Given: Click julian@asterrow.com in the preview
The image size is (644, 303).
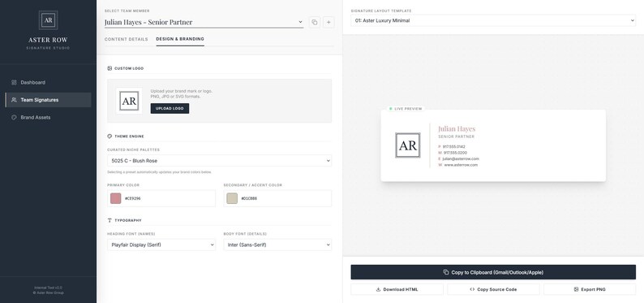Looking at the screenshot, I should pos(461,158).
